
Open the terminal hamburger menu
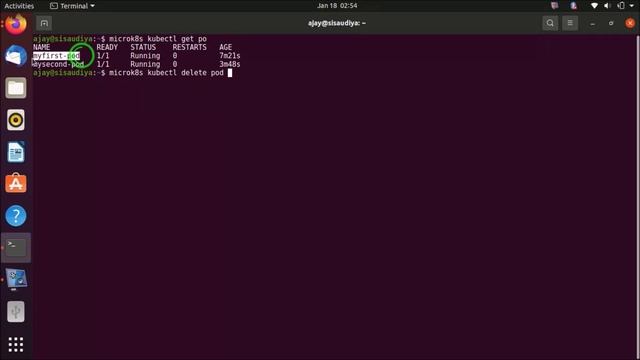tap(570, 23)
